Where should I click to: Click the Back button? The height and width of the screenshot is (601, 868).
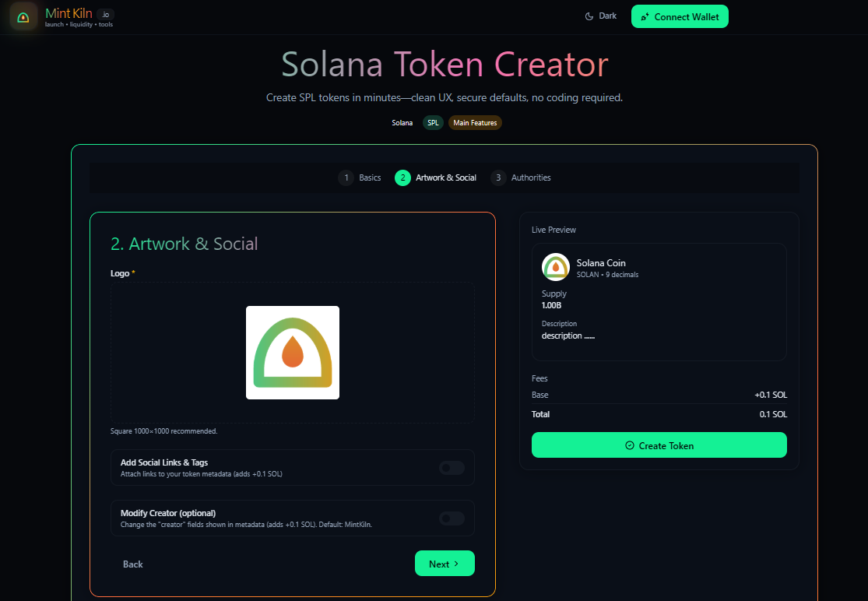click(x=133, y=564)
